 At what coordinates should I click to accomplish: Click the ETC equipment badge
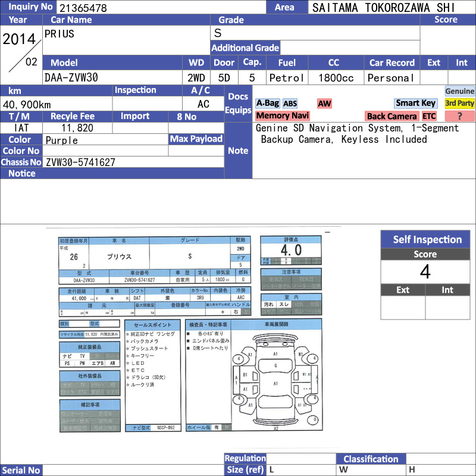pyautogui.click(x=429, y=116)
